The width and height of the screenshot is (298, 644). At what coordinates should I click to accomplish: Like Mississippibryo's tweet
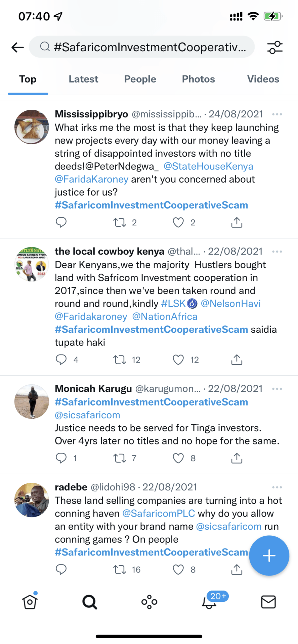(178, 222)
